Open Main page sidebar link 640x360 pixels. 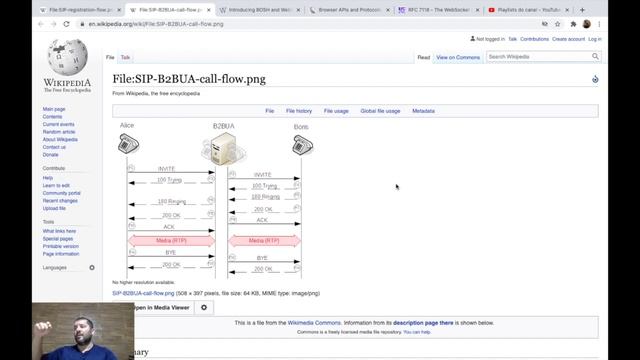54,109
